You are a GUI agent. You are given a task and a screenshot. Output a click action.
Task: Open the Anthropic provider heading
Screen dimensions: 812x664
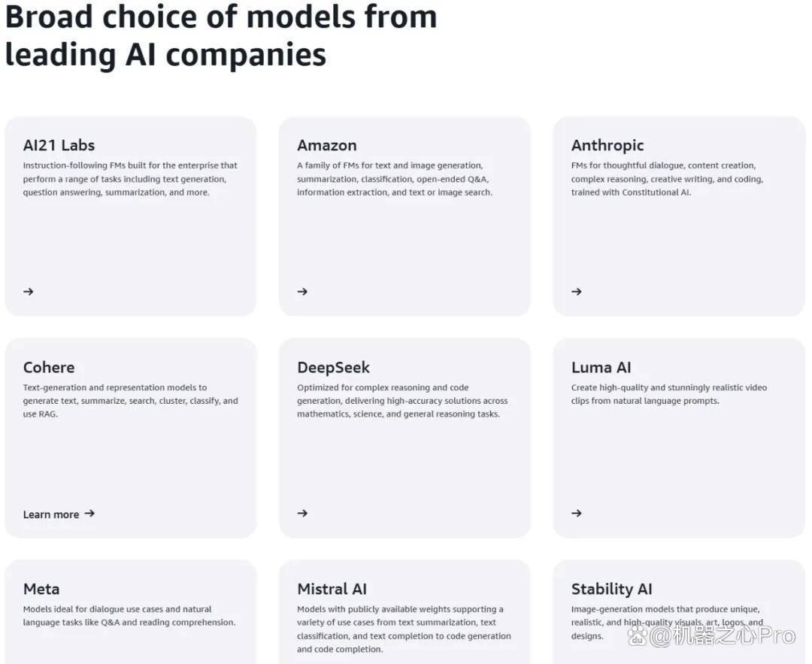[x=607, y=146]
